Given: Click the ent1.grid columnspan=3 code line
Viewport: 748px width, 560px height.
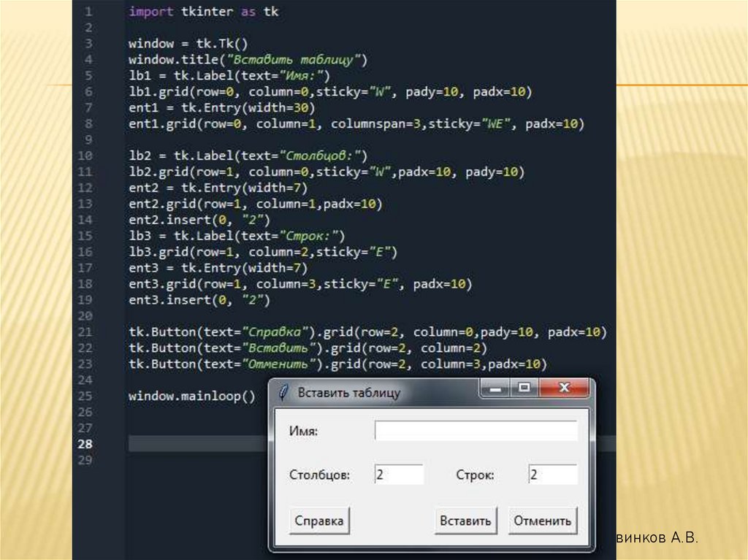Looking at the screenshot, I should pos(356,124).
